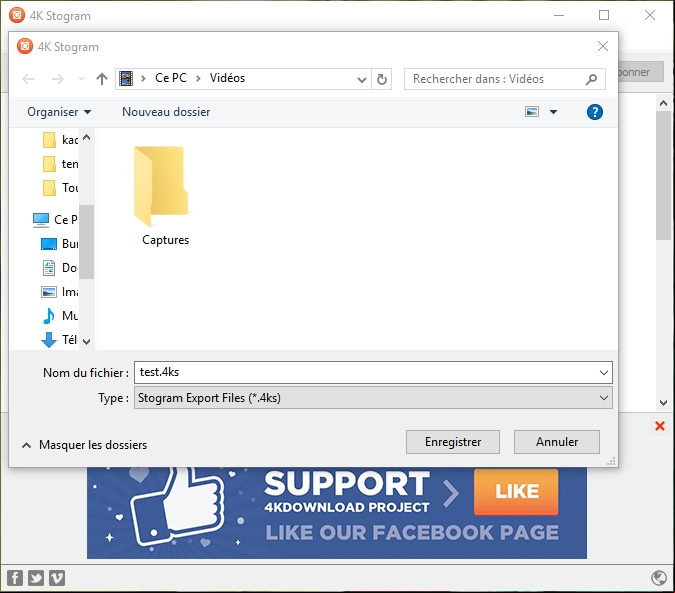Viewport: 675px width, 593px height.
Task: Open Bureau in the navigation tree
Action: (x=59, y=244)
